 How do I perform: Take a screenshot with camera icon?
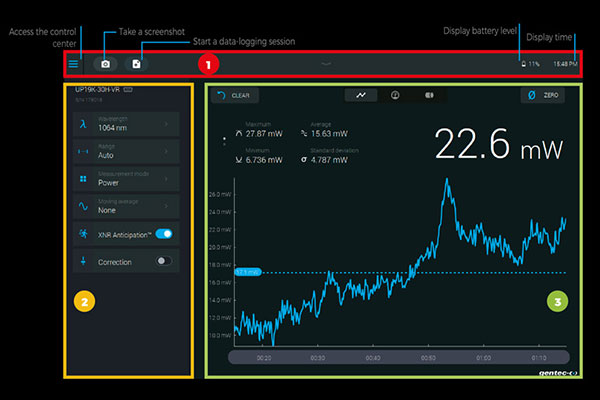click(105, 64)
